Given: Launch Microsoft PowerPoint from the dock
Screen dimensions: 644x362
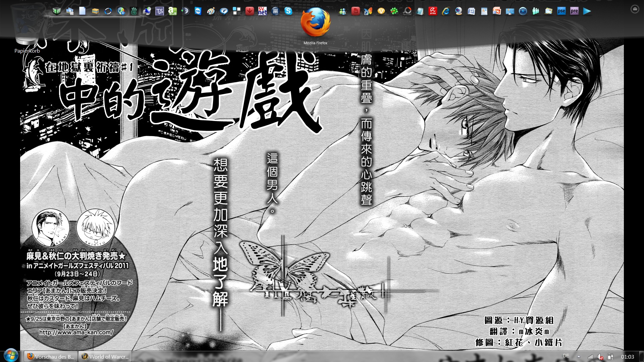Looking at the screenshot, I should [x=497, y=11].
